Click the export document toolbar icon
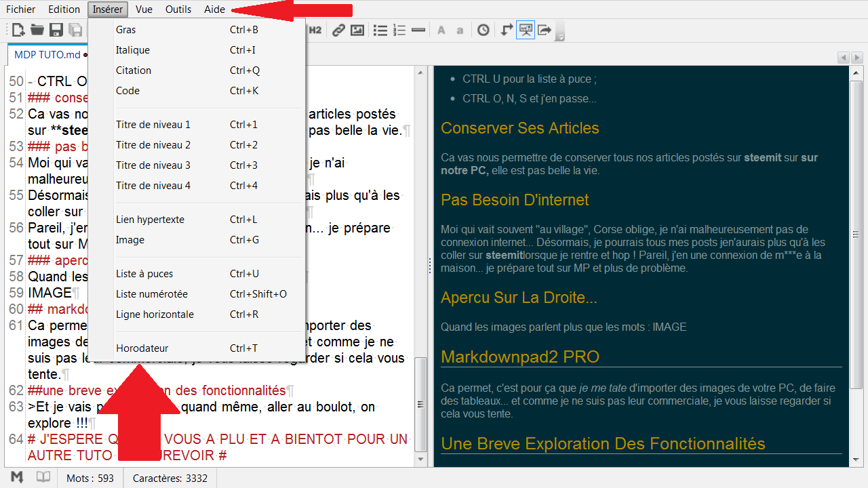868x488 pixels. (545, 30)
